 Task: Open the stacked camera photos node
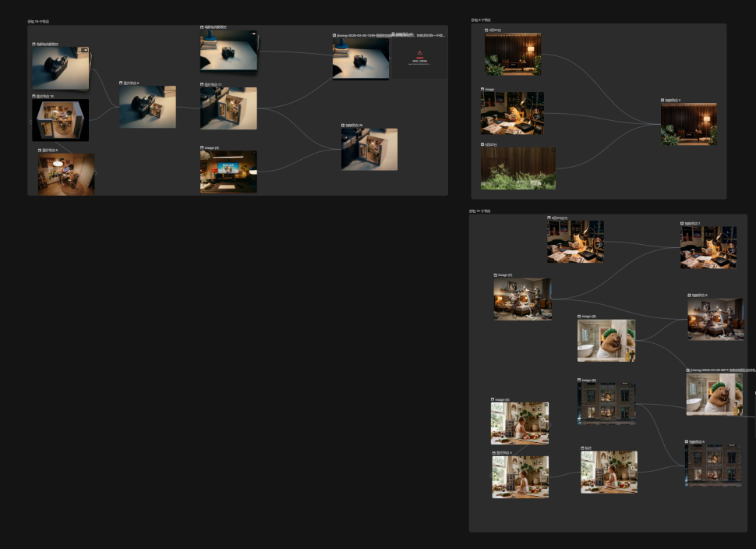pyautogui.click(x=61, y=69)
